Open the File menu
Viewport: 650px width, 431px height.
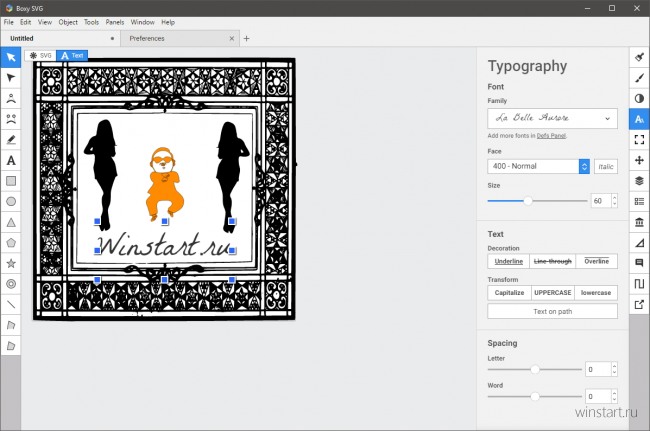[9, 22]
